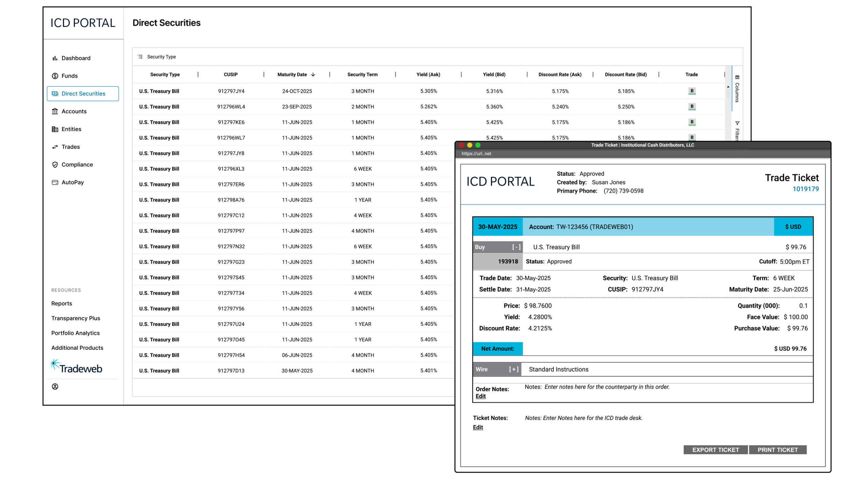Click the Security Type grouping icon

pyautogui.click(x=140, y=57)
